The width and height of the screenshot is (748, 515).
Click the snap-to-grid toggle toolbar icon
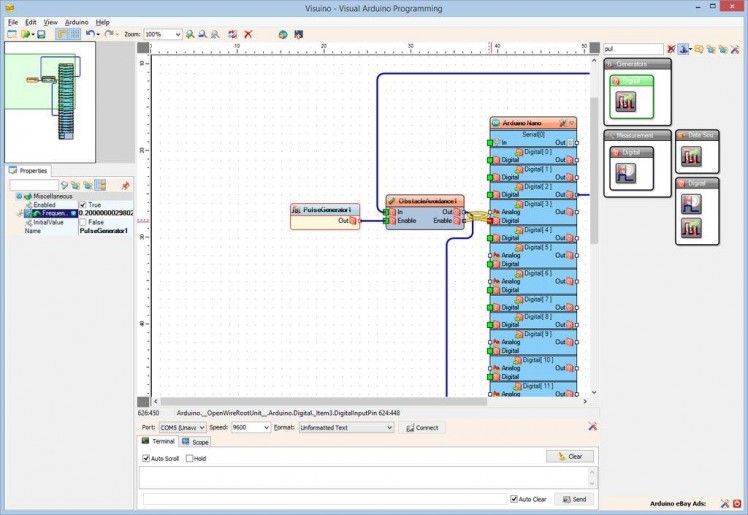pos(75,34)
